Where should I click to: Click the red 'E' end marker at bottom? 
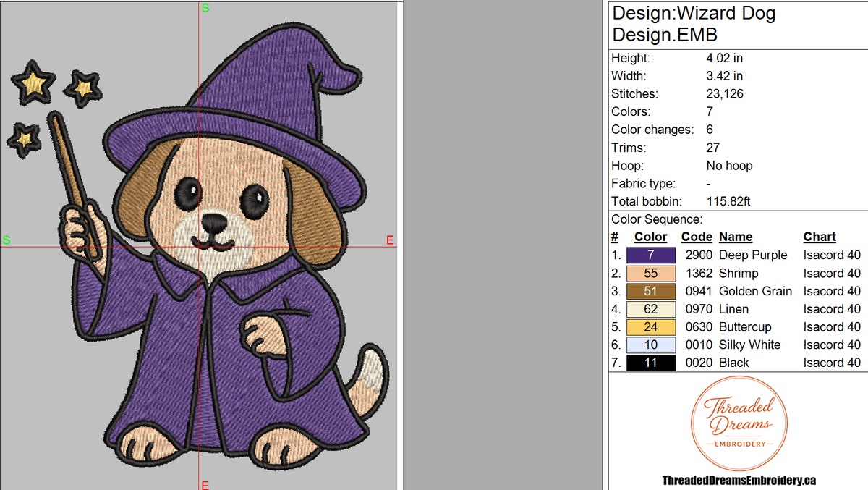[205, 484]
